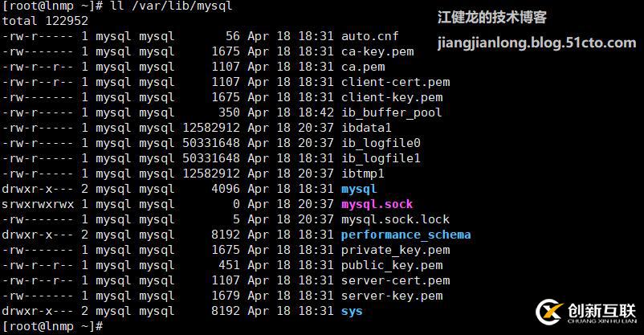
Task: Click the auto.cnf file name
Action: point(369,36)
